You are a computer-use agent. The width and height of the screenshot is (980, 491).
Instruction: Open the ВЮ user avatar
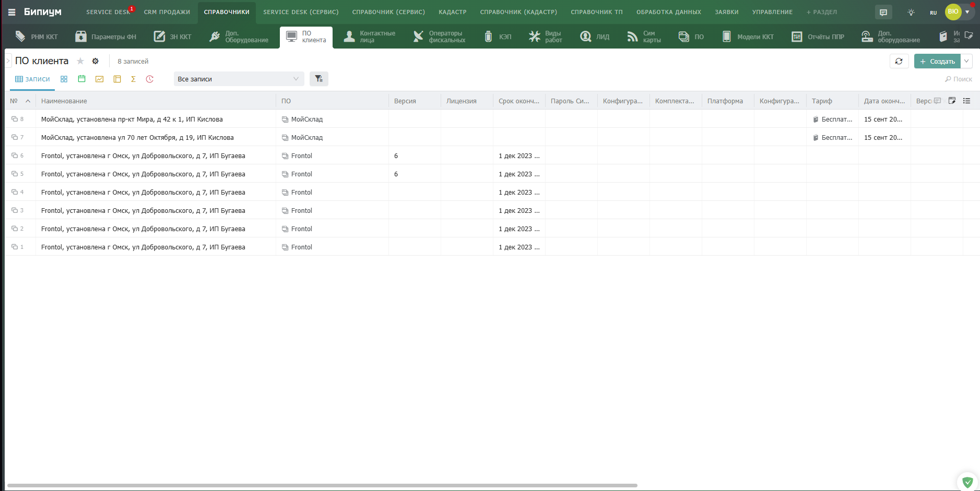(953, 11)
